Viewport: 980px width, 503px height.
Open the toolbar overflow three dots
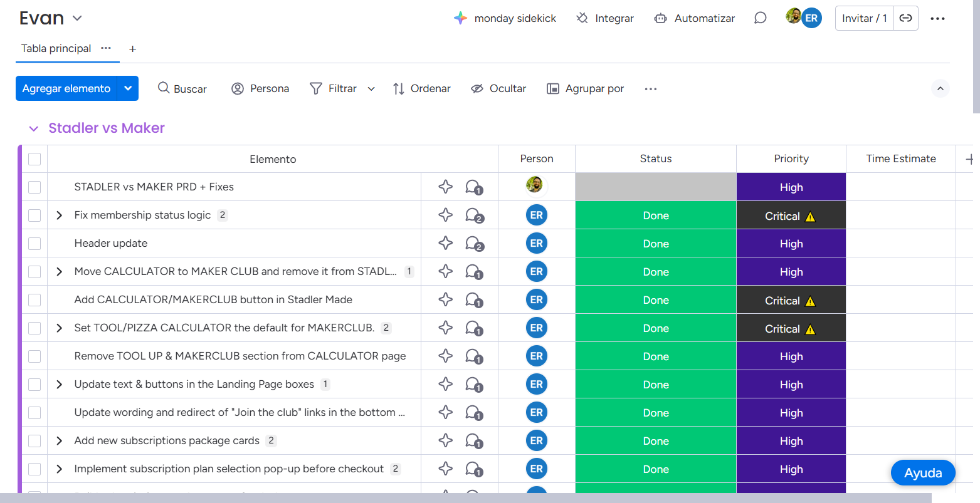[651, 89]
